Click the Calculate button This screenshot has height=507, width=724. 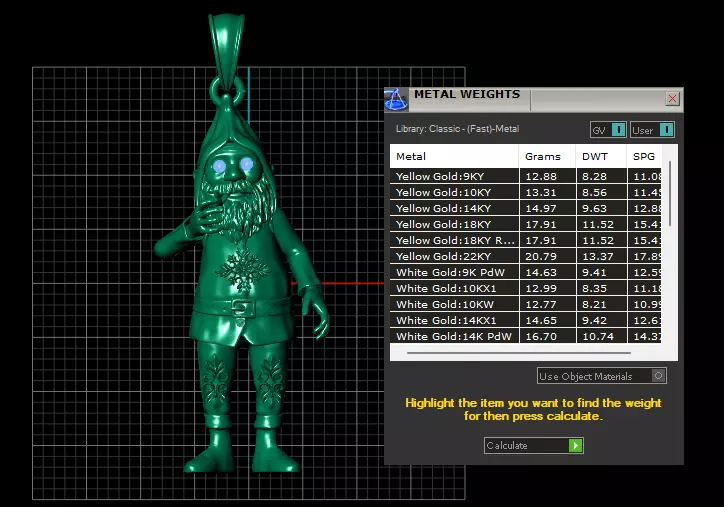pyautogui.click(x=534, y=446)
